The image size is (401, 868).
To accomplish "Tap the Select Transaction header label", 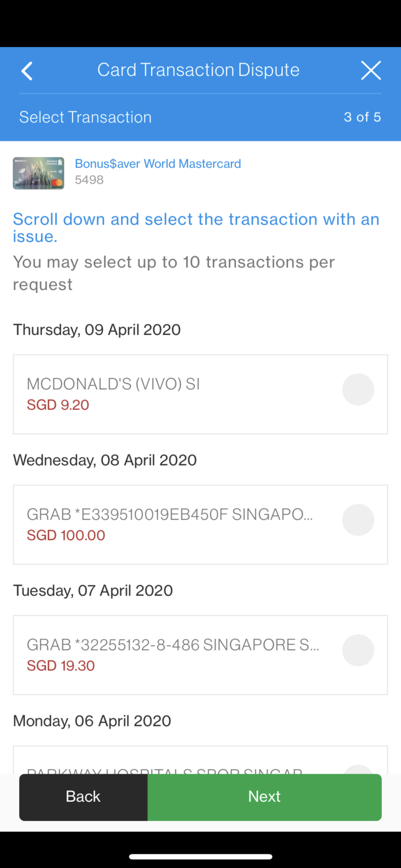I will (85, 117).
